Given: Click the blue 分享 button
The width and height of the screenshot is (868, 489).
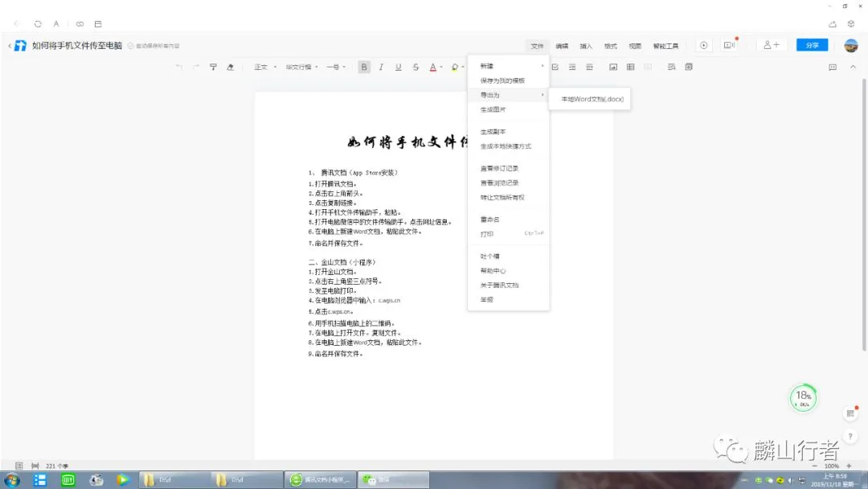Looking at the screenshot, I should [812, 45].
